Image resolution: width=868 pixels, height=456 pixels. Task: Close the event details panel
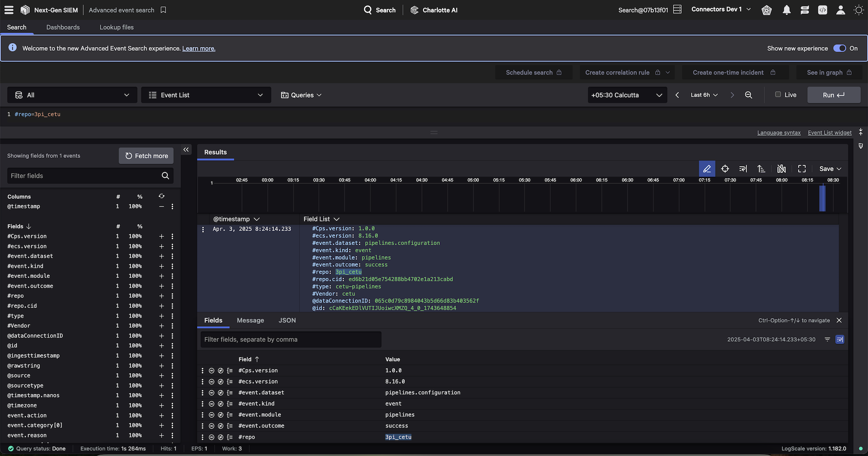pos(839,320)
